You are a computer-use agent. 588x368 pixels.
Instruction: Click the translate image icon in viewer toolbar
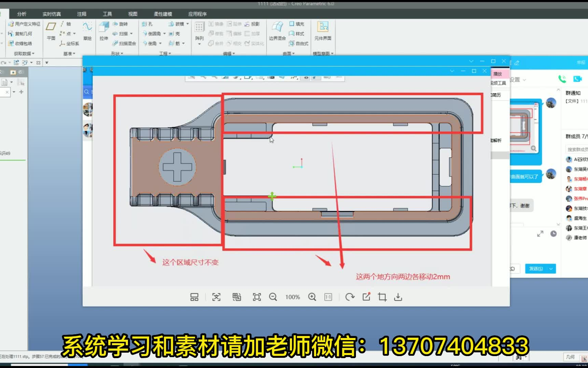pos(236,297)
